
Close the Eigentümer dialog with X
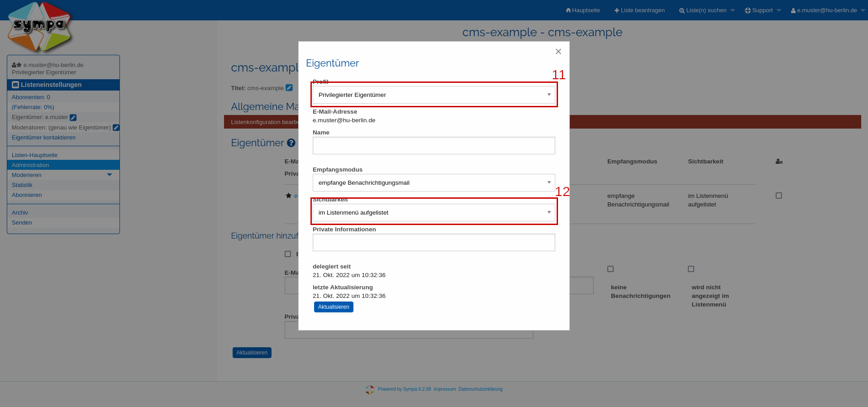(558, 52)
